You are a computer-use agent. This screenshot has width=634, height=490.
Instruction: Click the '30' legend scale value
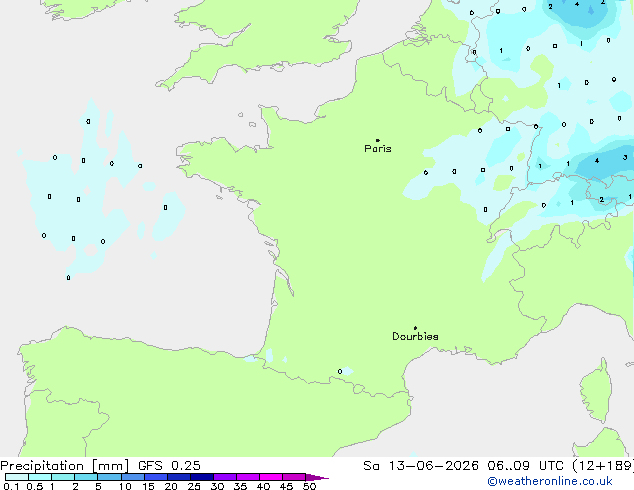pyautogui.click(x=217, y=486)
